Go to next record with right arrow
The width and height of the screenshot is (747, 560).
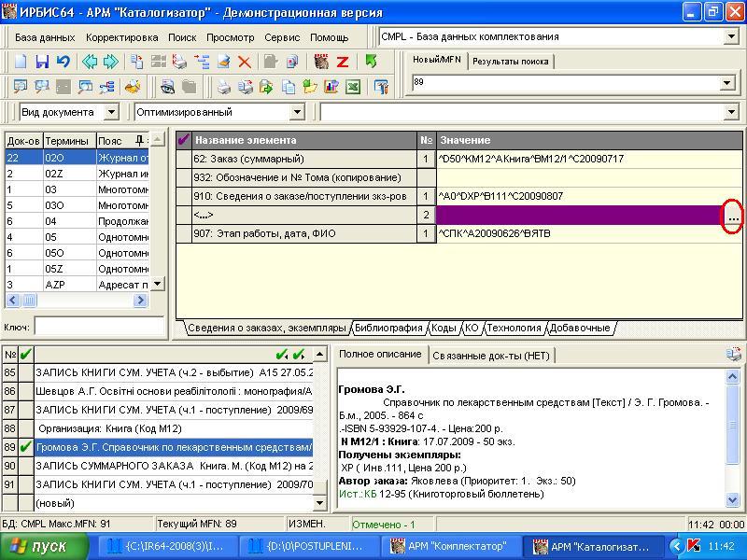pyautogui.click(x=111, y=62)
